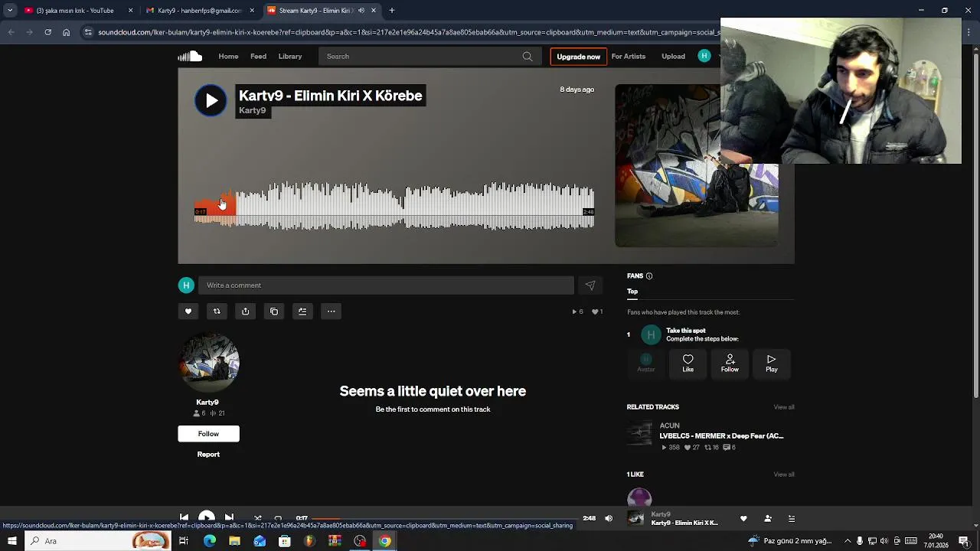Image resolution: width=980 pixels, height=551 pixels.
Task: Mute the SoundCloud tab via its speaker icon
Action: tap(361, 11)
